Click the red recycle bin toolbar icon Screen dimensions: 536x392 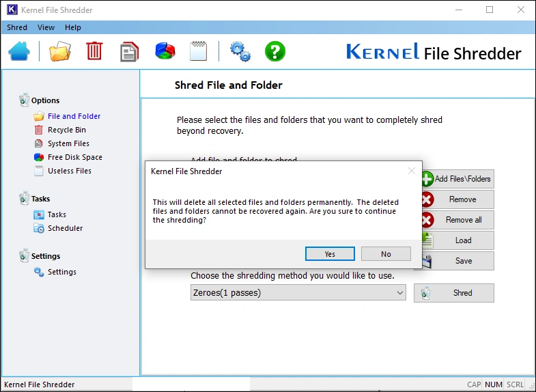coord(94,51)
